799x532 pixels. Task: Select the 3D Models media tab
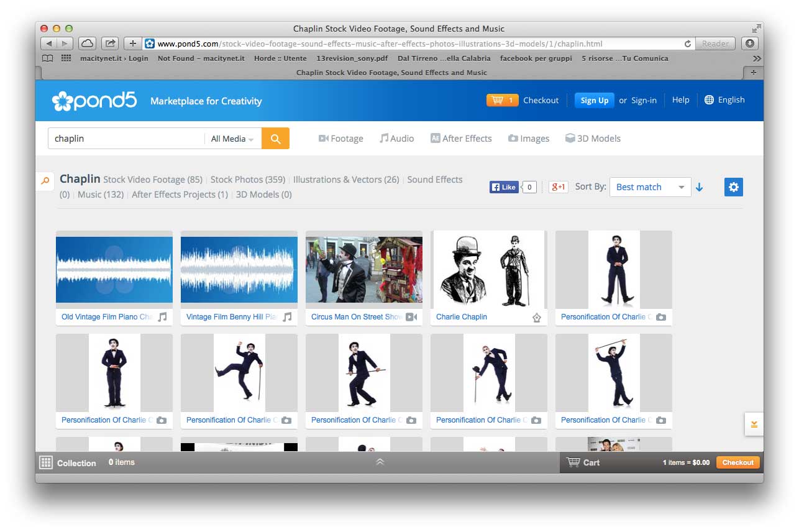pyautogui.click(x=593, y=139)
